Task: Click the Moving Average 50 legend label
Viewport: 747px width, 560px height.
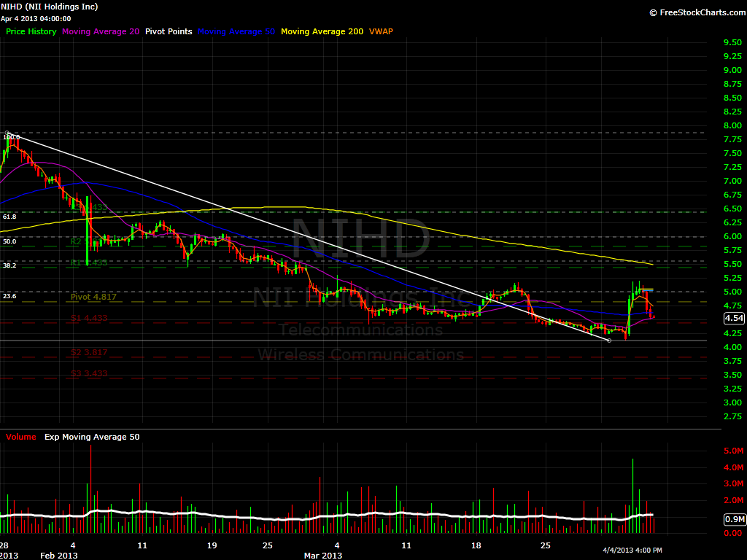Action: (236, 31)
